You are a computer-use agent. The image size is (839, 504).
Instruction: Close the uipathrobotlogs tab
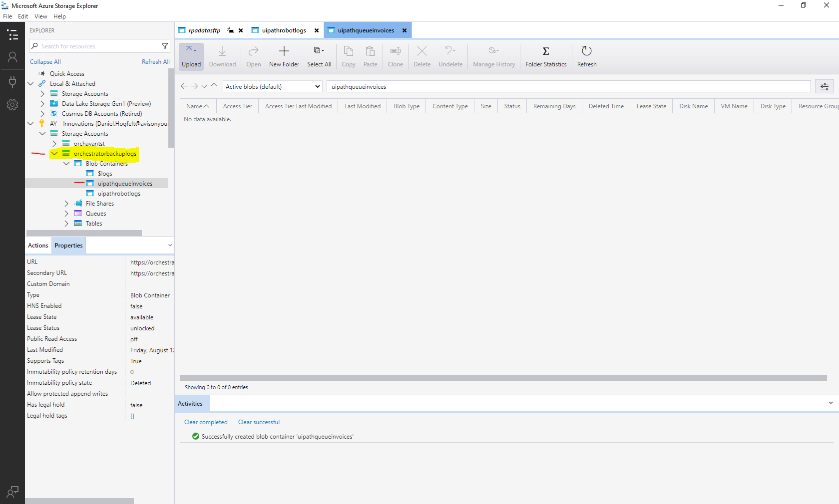point(317,30)
